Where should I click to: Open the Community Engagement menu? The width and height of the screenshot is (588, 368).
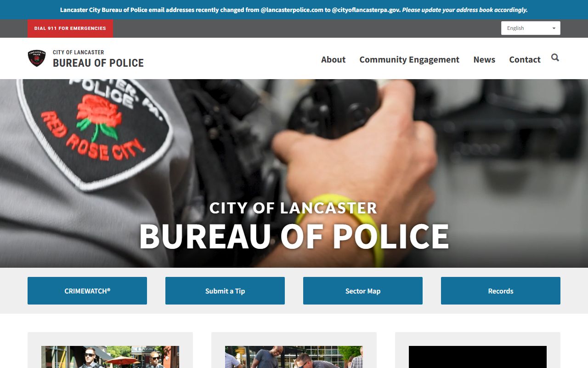[409, 59]
